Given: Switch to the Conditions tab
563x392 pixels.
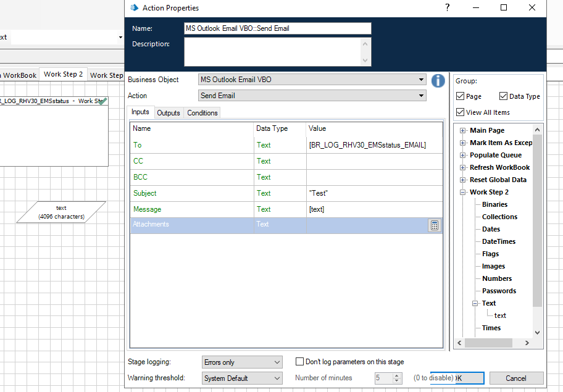Looking at the screenshot, I should click(202, 113).
